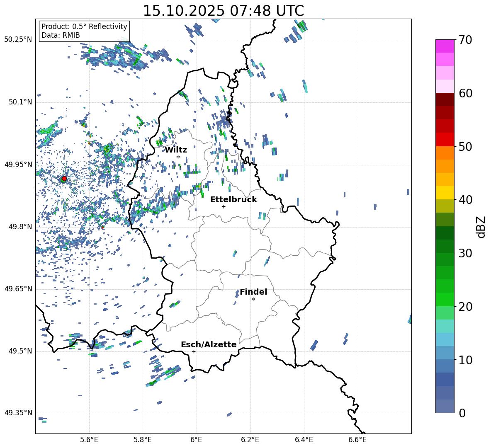The width and height of the screenshot is (491, 448).
Task: Pick the magenta swatch at colorbar top
Action: coord(445,46)
